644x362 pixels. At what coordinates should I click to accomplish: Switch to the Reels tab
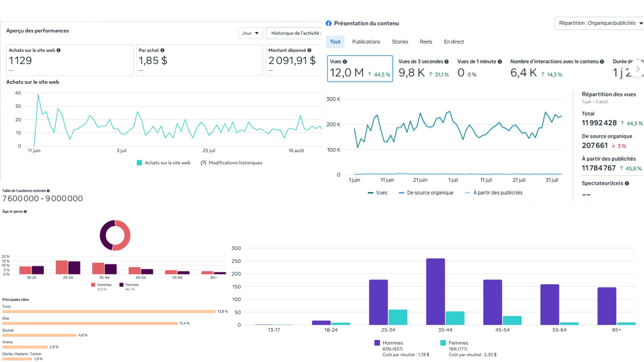pos(426,42)
